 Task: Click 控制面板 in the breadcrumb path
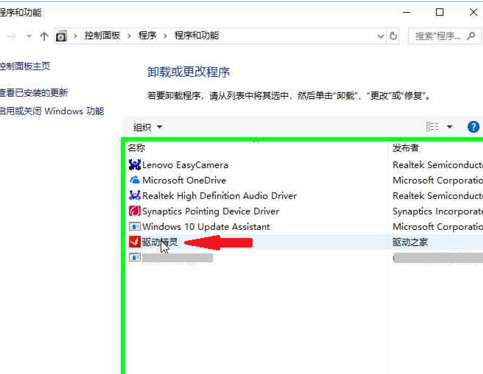102,35
